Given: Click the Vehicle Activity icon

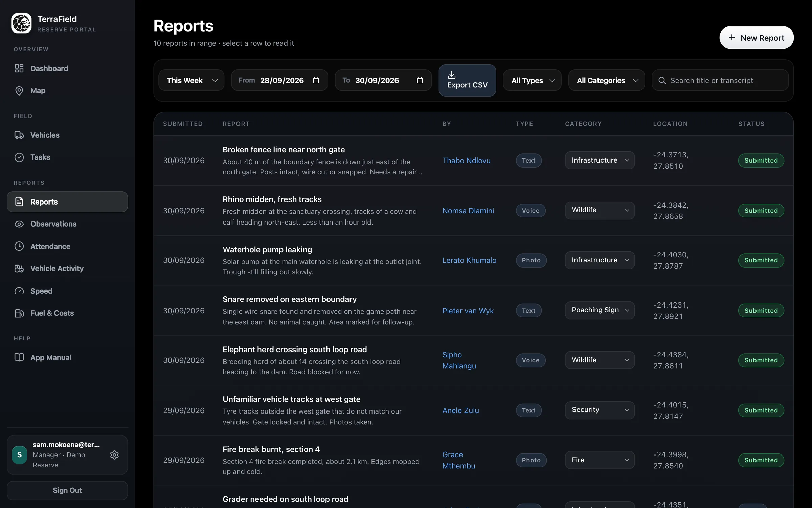Looking at the screenshot, I should click(x=19, y=269).
